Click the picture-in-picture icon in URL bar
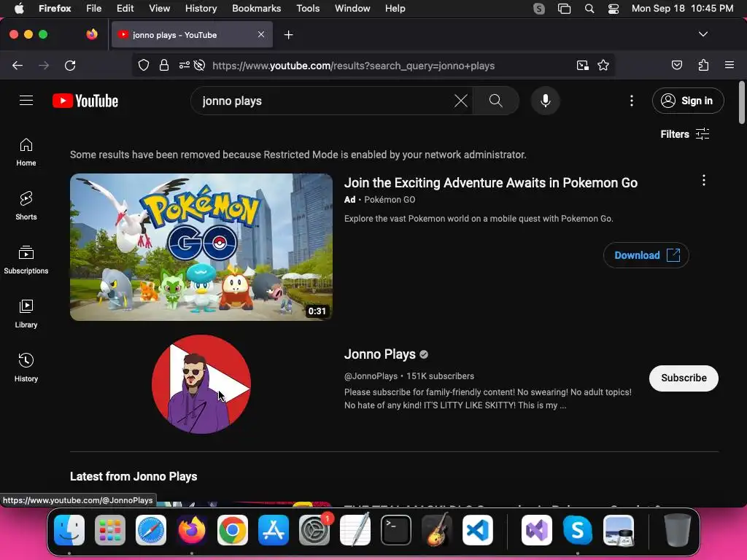 pos(582,65)
